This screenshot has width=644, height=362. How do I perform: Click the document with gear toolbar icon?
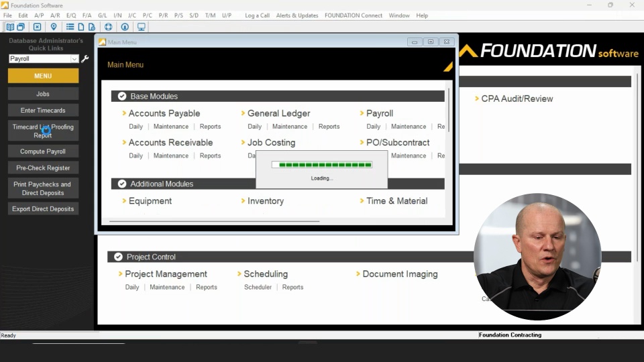click(92, 27)
